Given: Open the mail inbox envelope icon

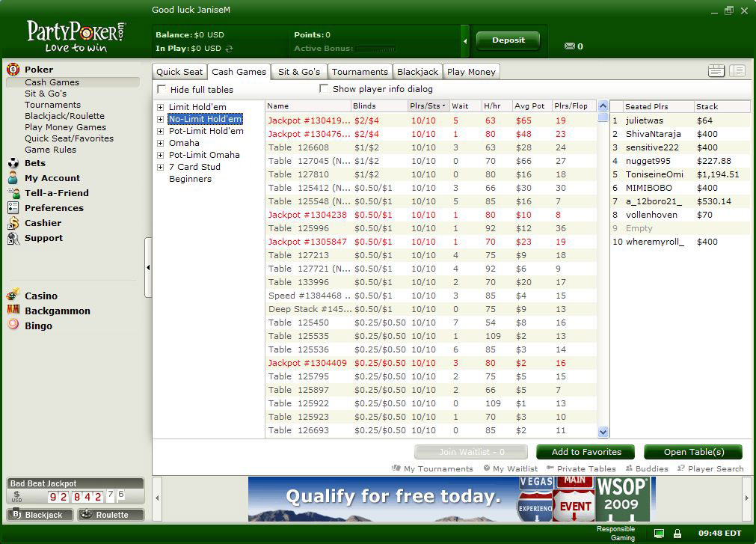Looking at the screenshot, I should [x=569, y=46].
